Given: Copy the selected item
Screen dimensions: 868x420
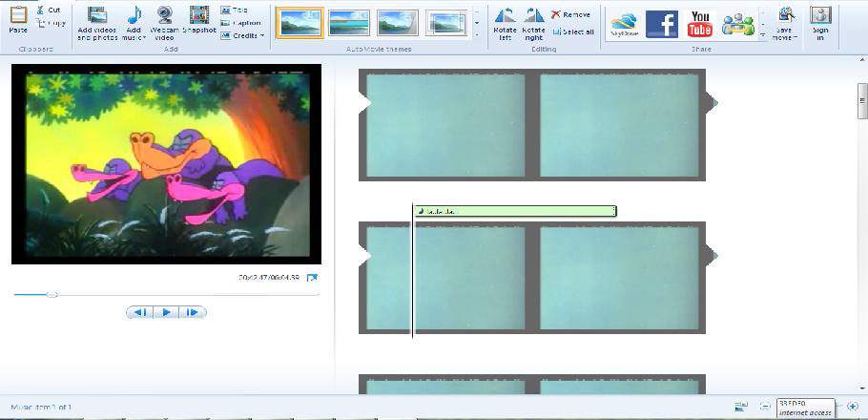Looking at the screenshot, I should click(51, 23).
